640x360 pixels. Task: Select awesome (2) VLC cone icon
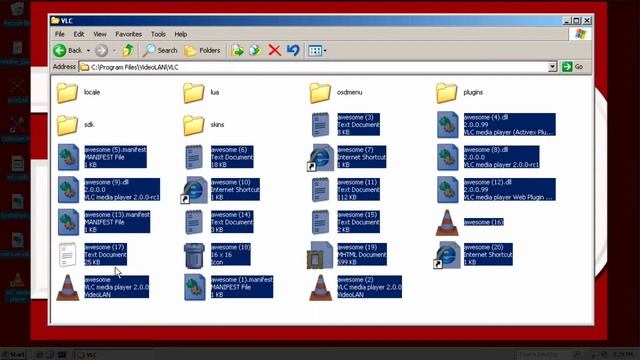[x=320, y=287]
